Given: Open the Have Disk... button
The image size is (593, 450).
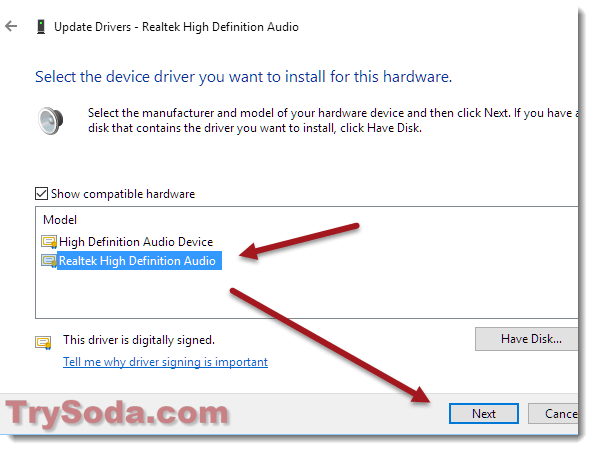Looking at the screenshot, I should click(x=527, y=339).
